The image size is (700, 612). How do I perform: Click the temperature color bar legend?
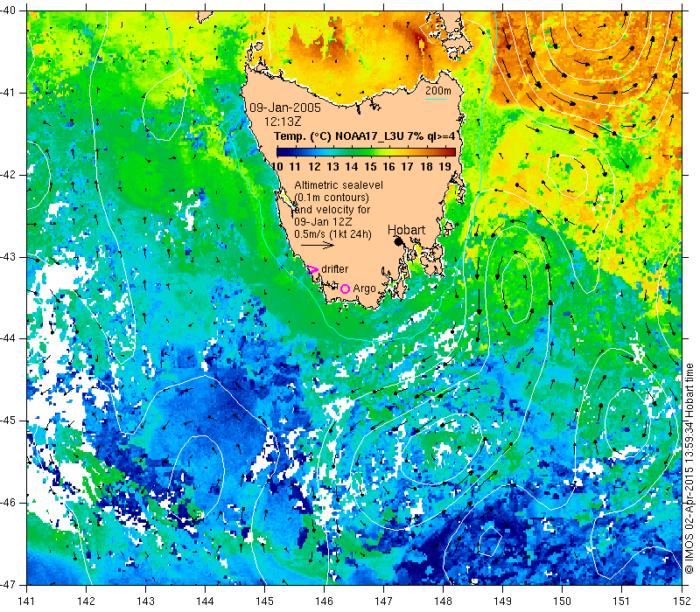coord(366,152)
